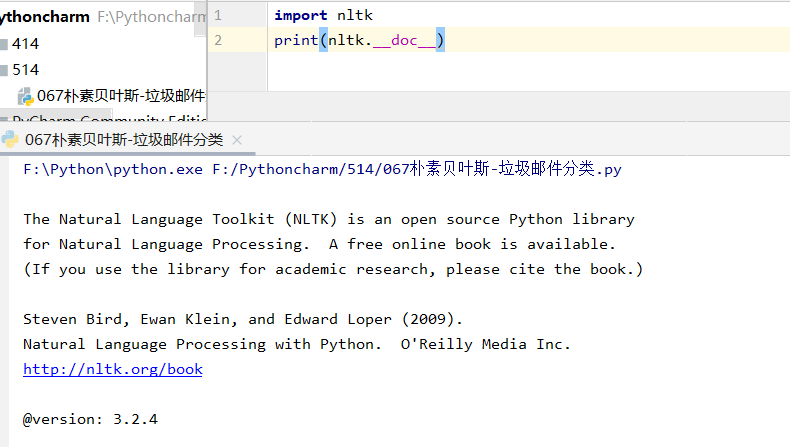This screenshot has width=790, height=447.
Task: Click line number 1 in the gutter
Action: click(x=218, y=15)
